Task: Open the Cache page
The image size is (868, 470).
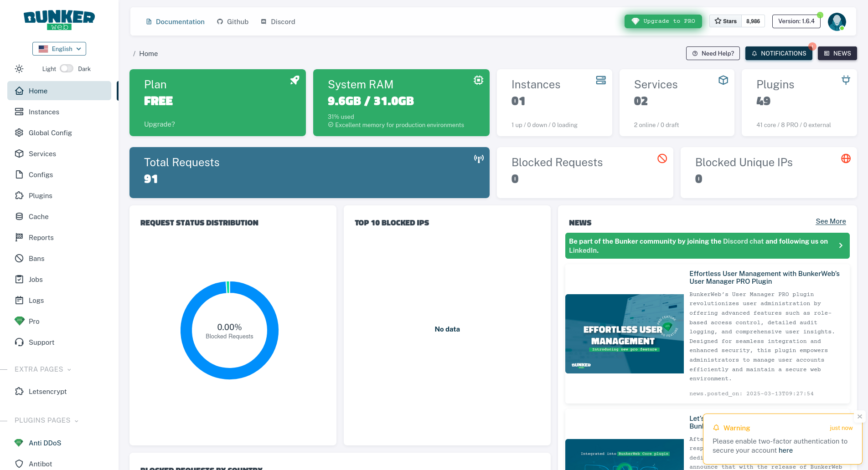Action: [x=38, y=216]
